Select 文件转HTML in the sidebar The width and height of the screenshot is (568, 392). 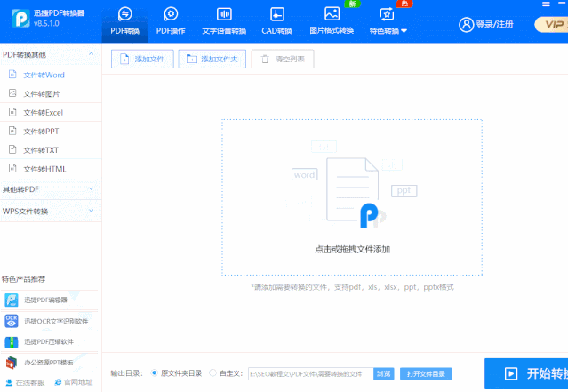51,169
